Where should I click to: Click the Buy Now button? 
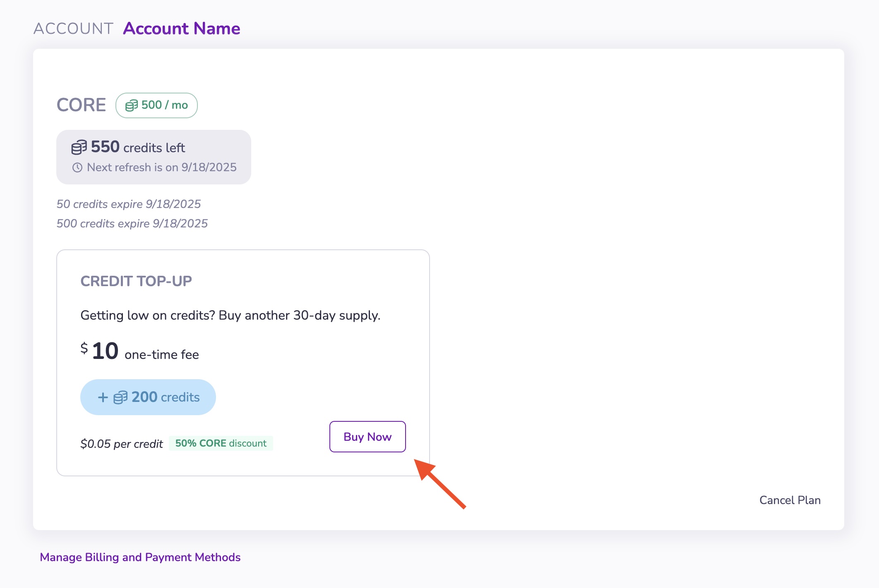367,437
